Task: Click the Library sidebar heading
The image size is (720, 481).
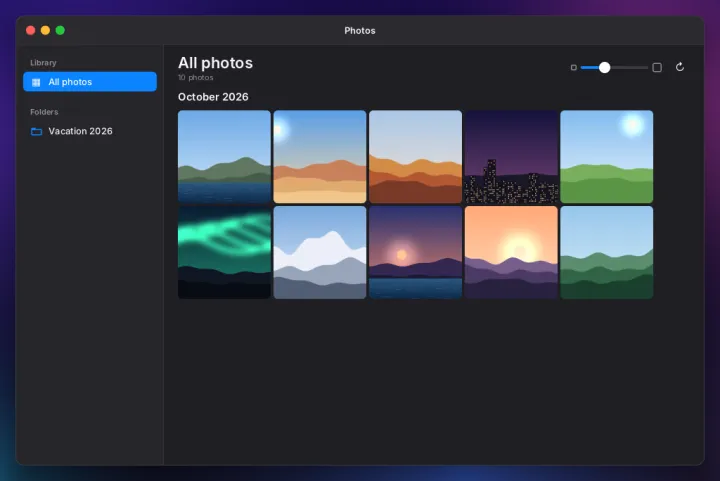Action: coord(43,63)
